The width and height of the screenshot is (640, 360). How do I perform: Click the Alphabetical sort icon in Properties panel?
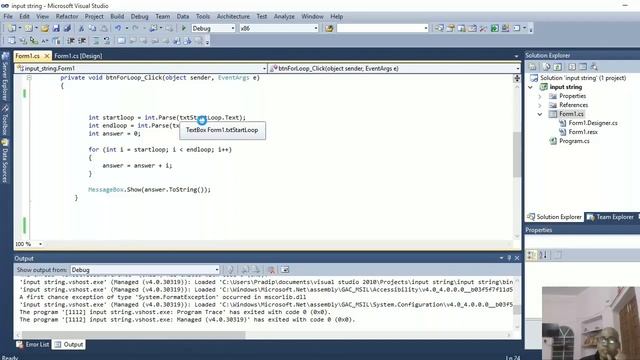pyautogui.click(x=543, y=255)
